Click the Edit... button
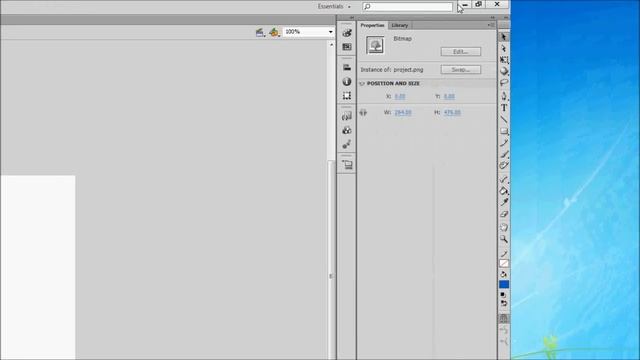640x360 pixels. tap(460, 52)
